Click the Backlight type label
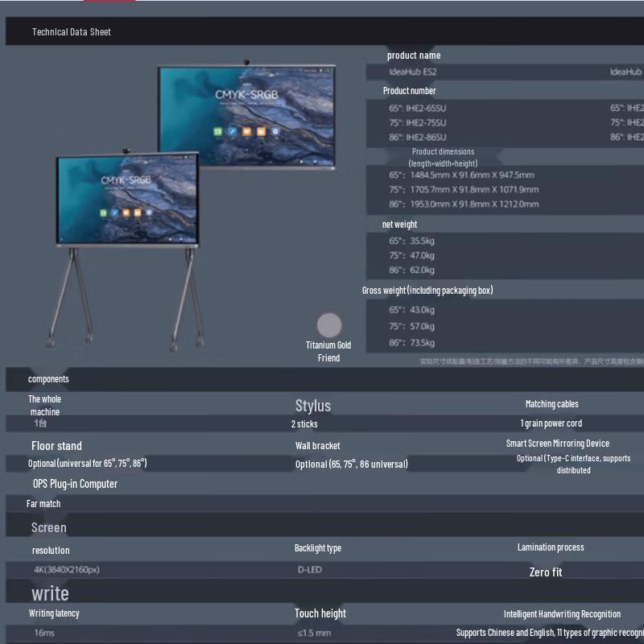This screenshot has height=644, width=644. pyautogui.click(x=317, y=548)
